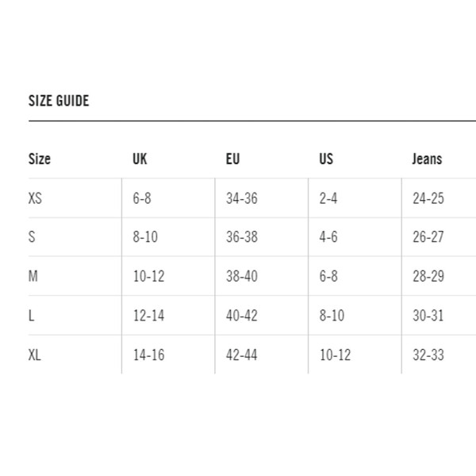Viewport: 476px width, 476px height.
Task: Click the SIZE GUIDE heading
Action: [59, 101]
